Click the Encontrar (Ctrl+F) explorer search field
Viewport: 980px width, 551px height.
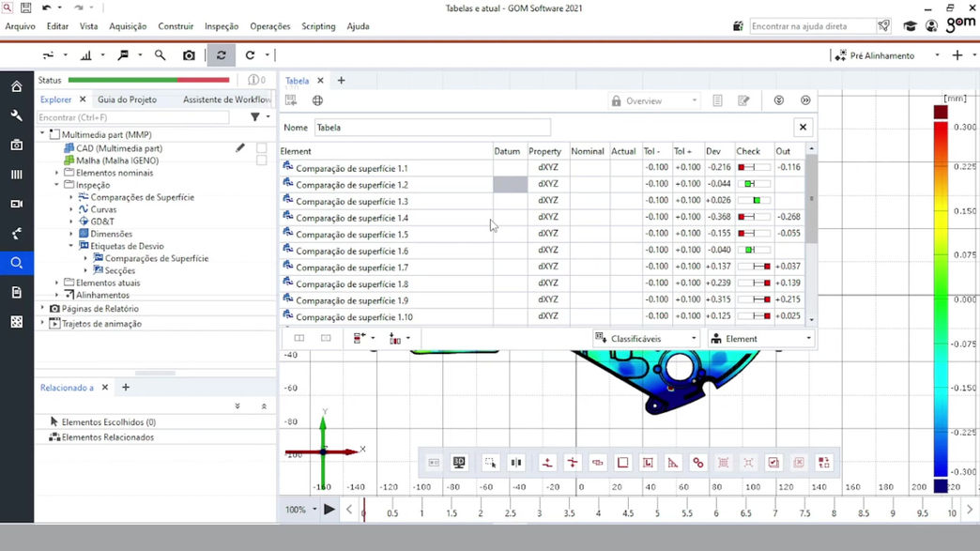pyautogui.click(x=132, y=116)
